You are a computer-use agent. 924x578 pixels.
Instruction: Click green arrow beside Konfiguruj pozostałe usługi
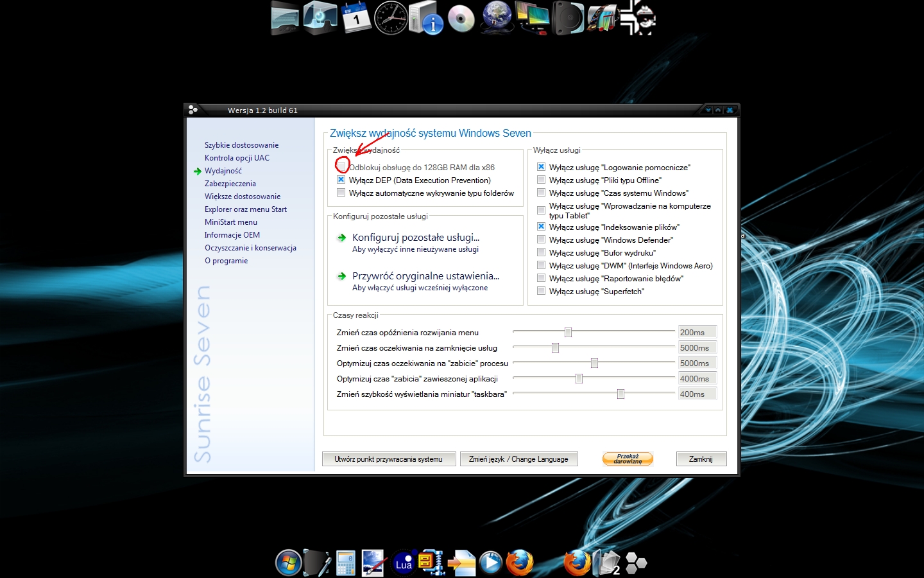pos(342,238)
